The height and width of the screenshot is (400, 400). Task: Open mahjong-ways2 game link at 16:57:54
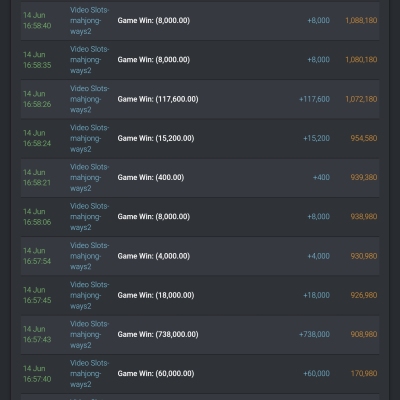click(x=89, y=256)
